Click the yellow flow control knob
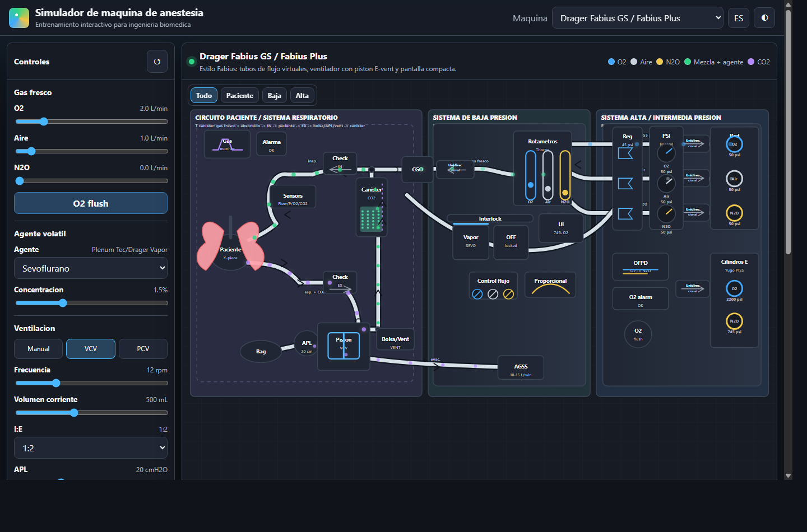Image resolution: width=807 pixels, height=532 pixels. coord(508,294)
